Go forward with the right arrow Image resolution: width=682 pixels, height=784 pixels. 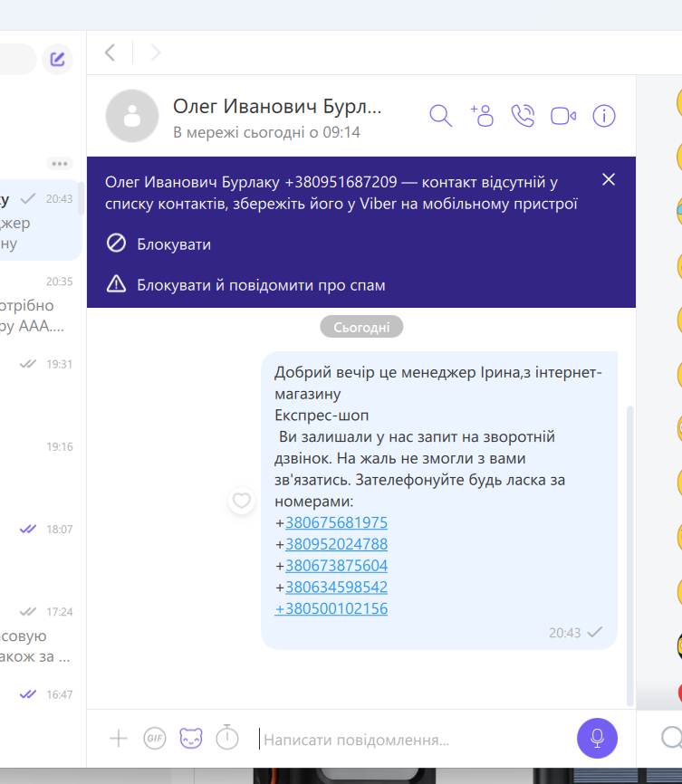(x=156, y=53)
